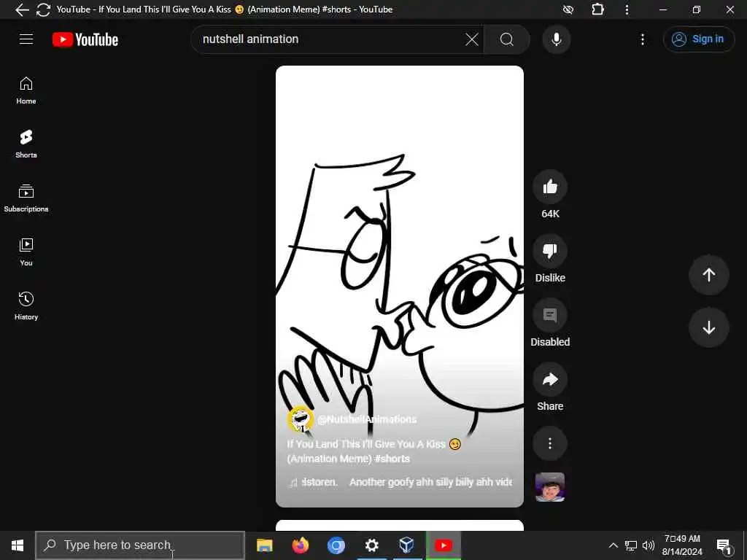Click the taskbar Type here to search box
The width and height of the screenshot is (747, 560).
(x=140, y=545)
